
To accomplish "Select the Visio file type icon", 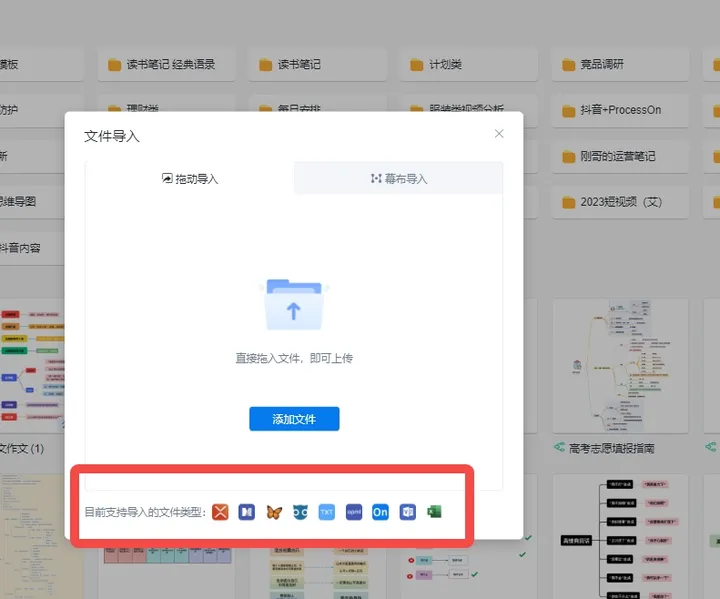I will [408, 512].
